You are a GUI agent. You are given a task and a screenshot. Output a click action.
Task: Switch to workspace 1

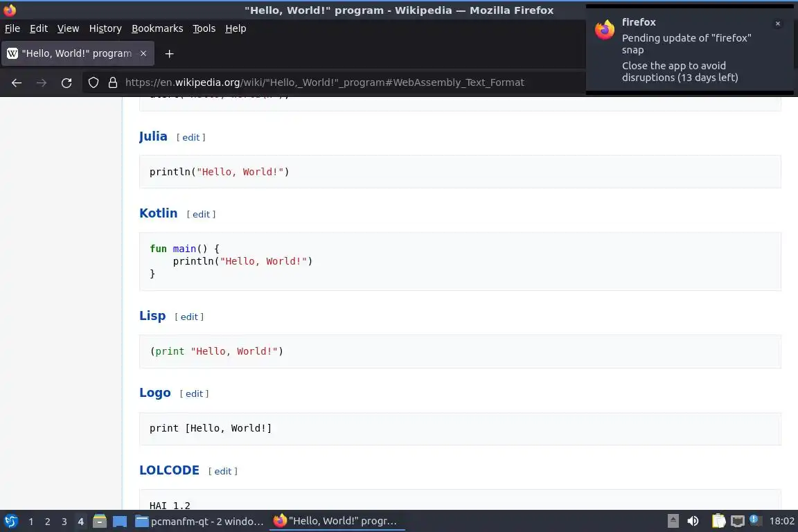click(31, 522)
